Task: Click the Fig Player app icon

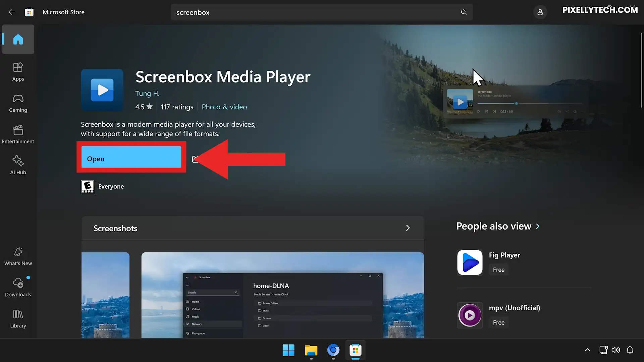Action: [470, 262]
